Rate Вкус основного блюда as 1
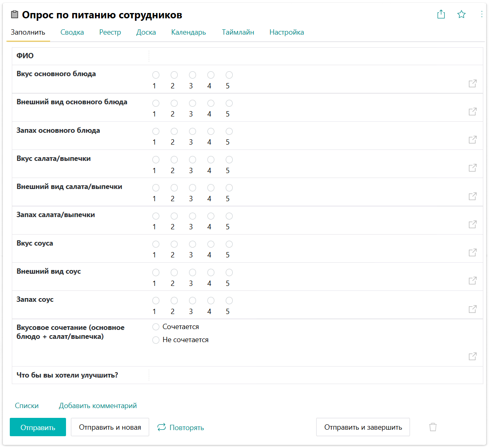489x448 pixels. pyautogui.click(x=156, y=75)
